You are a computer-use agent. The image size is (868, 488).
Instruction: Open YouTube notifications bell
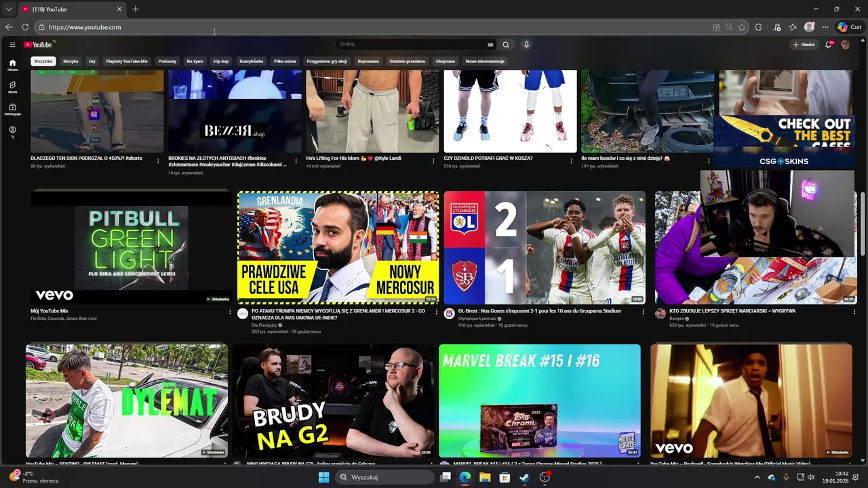click(x=829, y=45)
